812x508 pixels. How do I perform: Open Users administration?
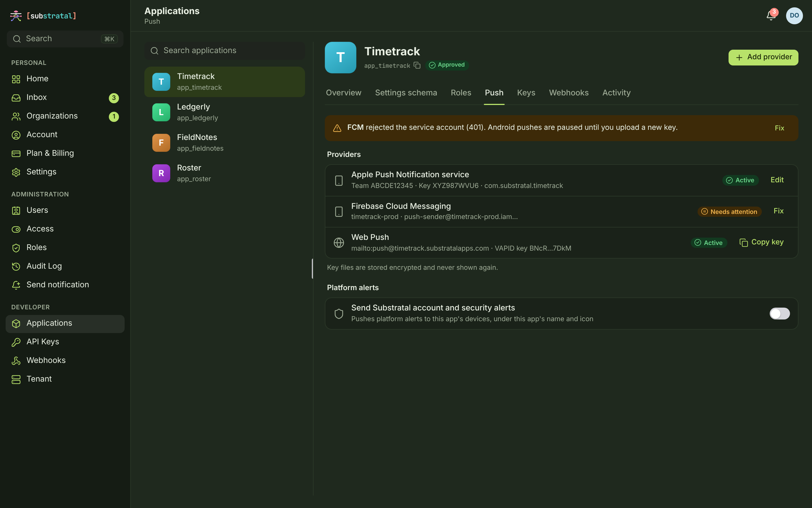65,210
